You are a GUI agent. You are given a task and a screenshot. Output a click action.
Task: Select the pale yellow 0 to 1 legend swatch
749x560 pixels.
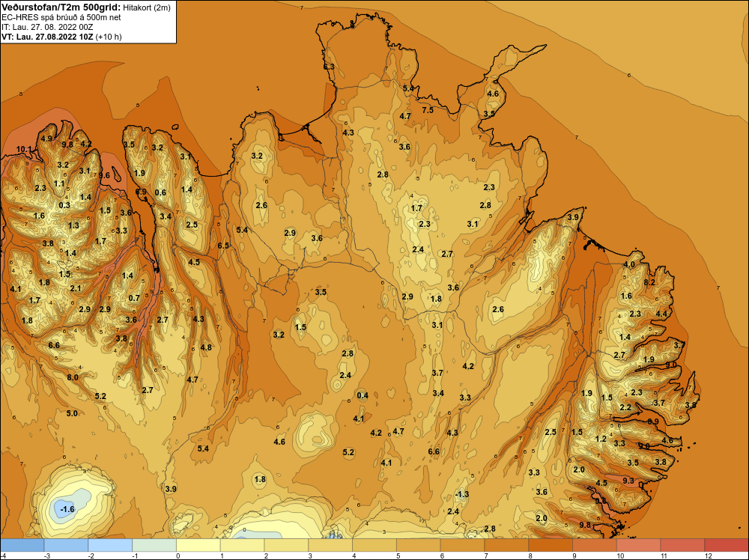pyautogui.click(x=198, y=545)
